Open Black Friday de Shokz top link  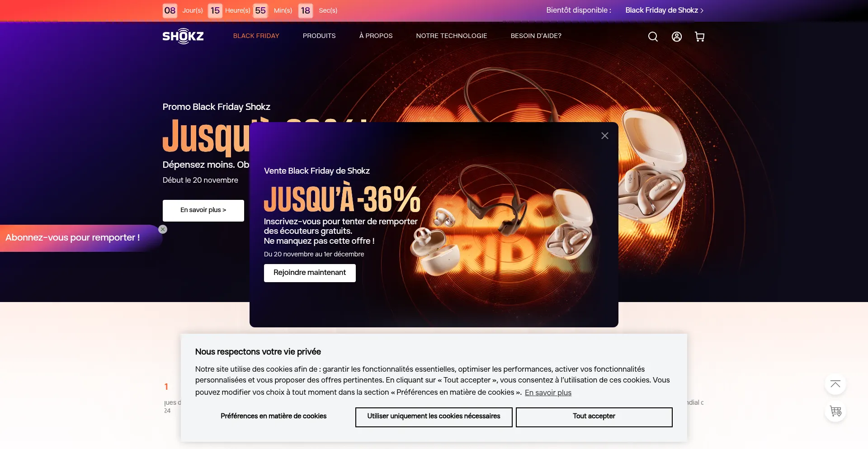click(x=664, y=10)
